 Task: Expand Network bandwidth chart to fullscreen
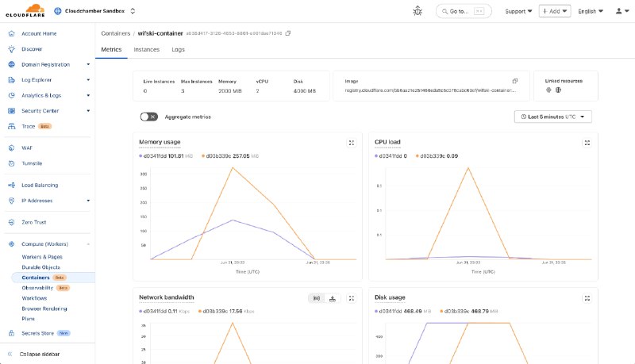(x=351, y=298)
